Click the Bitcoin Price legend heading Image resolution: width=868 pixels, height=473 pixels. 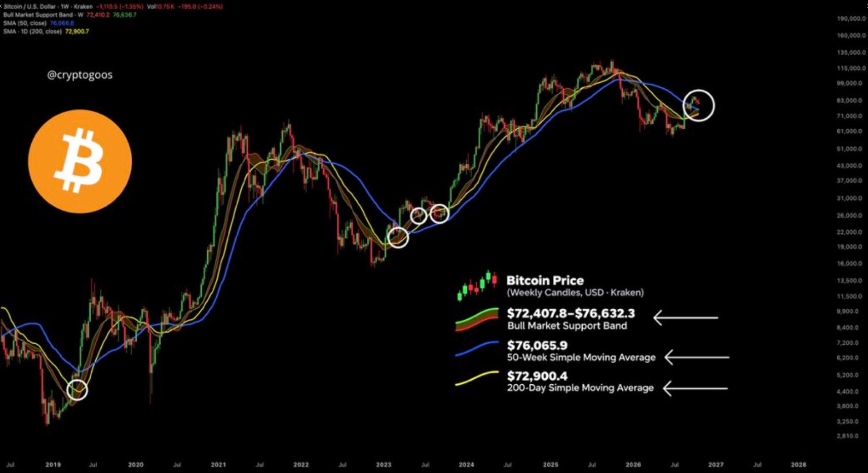coord(545,280)
